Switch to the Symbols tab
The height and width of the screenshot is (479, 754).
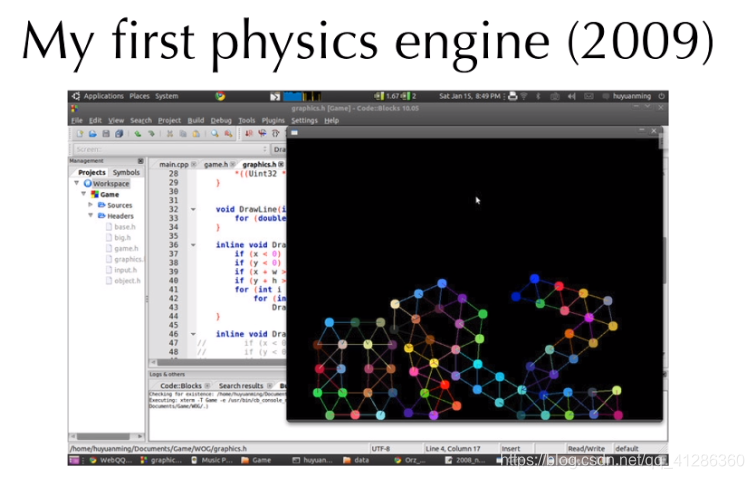click(x=126, y=172)
